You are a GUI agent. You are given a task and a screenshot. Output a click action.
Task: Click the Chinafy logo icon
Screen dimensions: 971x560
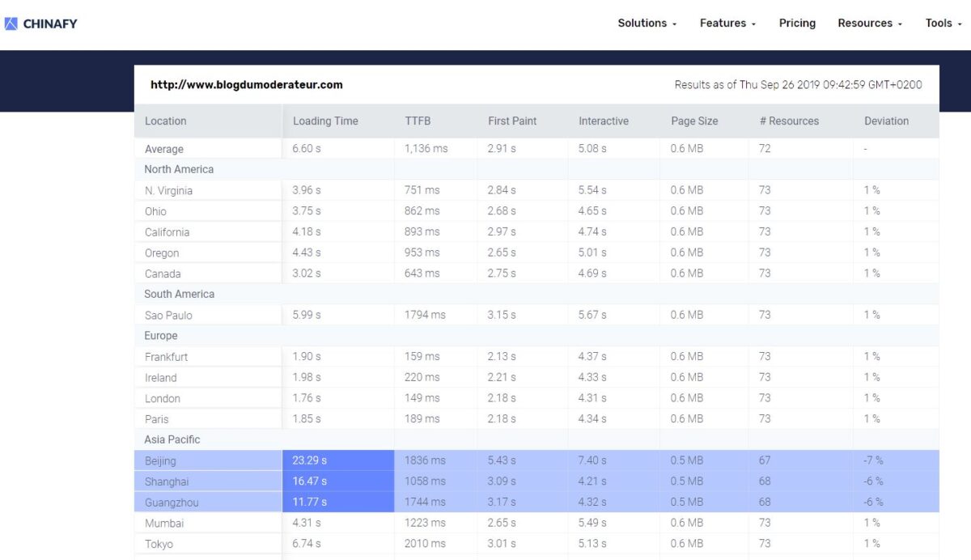click(11, 23)
